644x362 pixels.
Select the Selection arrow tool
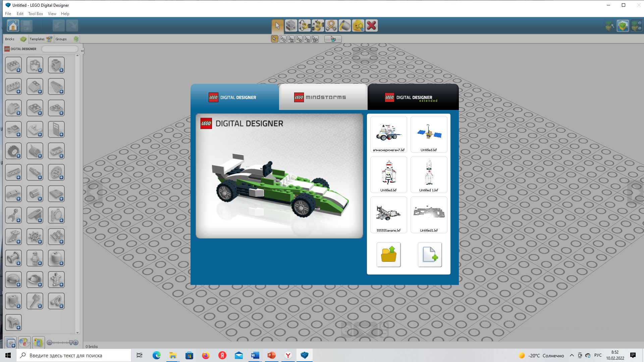coord(277,25)
